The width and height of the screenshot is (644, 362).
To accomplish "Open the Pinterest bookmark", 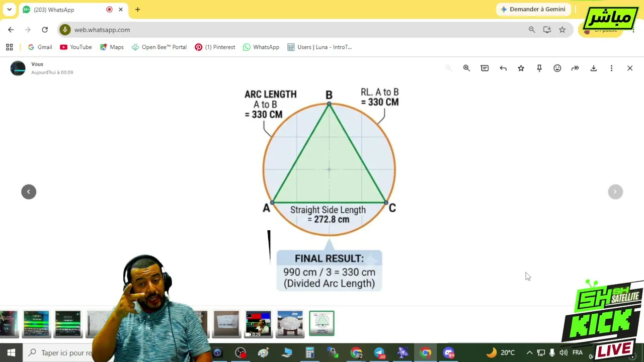I will point(215,47).
